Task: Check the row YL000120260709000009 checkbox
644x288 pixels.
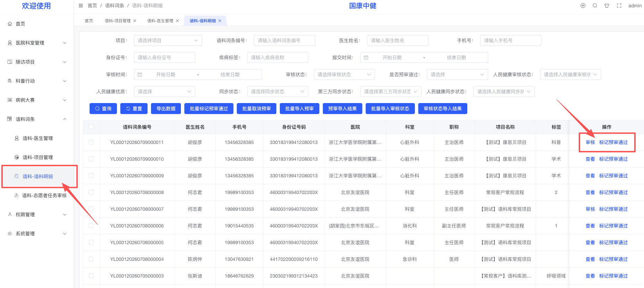Action: point(91,176)
